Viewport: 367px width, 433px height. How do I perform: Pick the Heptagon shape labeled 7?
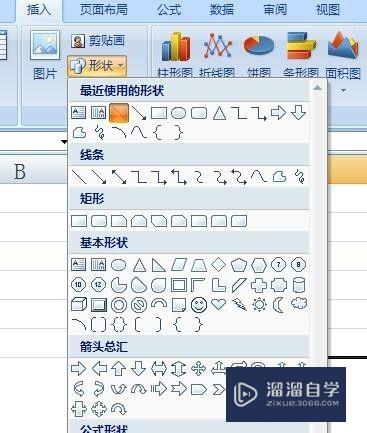(x=279, y=265)
